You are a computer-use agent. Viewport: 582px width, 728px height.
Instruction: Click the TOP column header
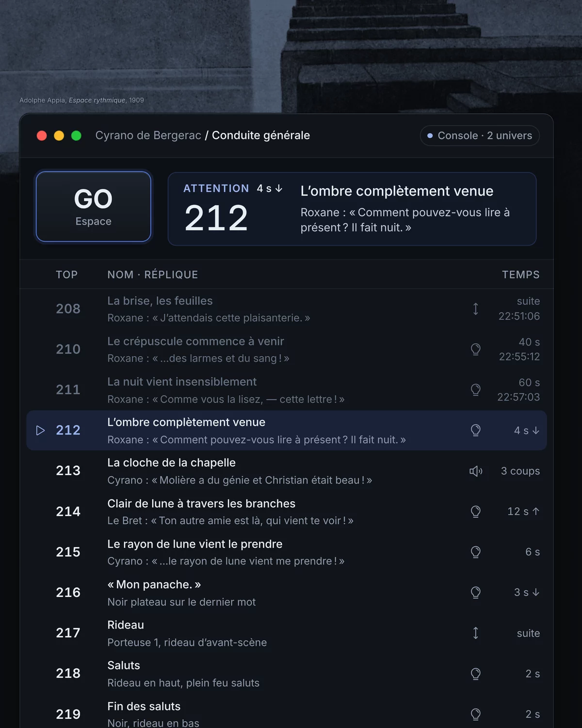[x=66, y=275]
